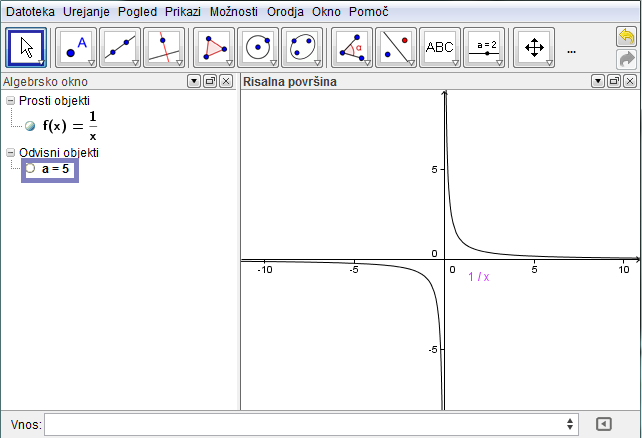Click the undo arrow button
Screen dimensions: 642x438
tap(626, 37)
